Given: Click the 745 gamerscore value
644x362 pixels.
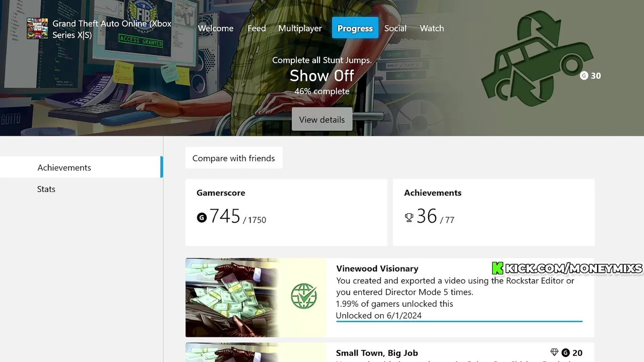Looking at the screenshot, I should click(x=225, y=216).
